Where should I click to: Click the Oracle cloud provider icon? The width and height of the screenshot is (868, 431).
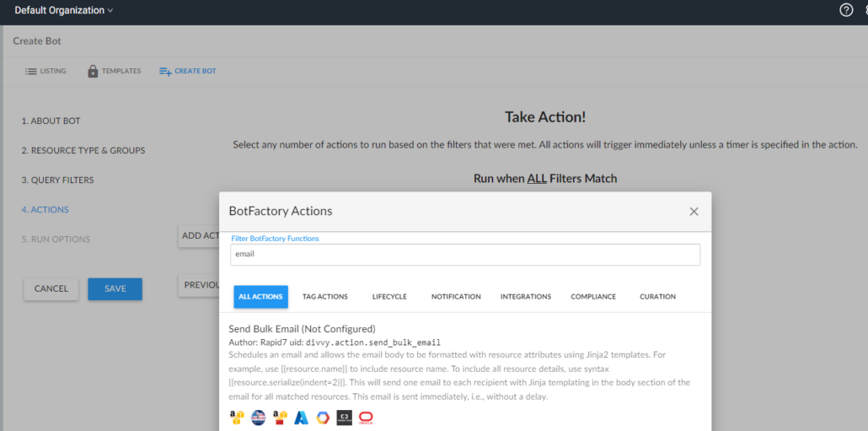pos(366,418)
